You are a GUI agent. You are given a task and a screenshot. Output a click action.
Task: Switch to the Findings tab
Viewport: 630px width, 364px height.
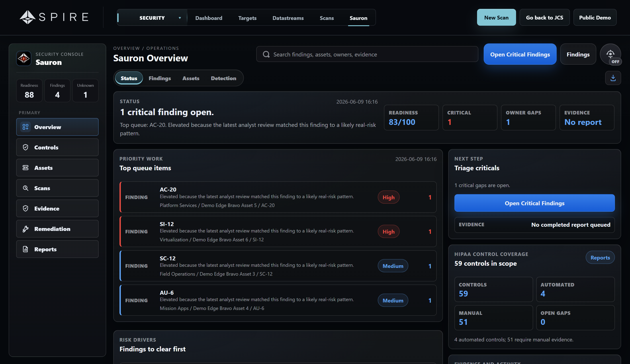(160, 78)
